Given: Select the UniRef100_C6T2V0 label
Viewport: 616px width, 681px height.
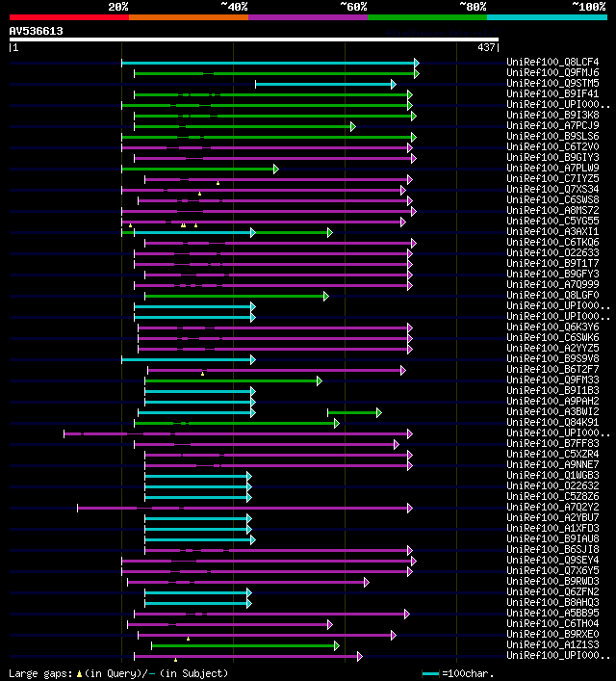Looking at the screenshot, I should click(552, 146).
